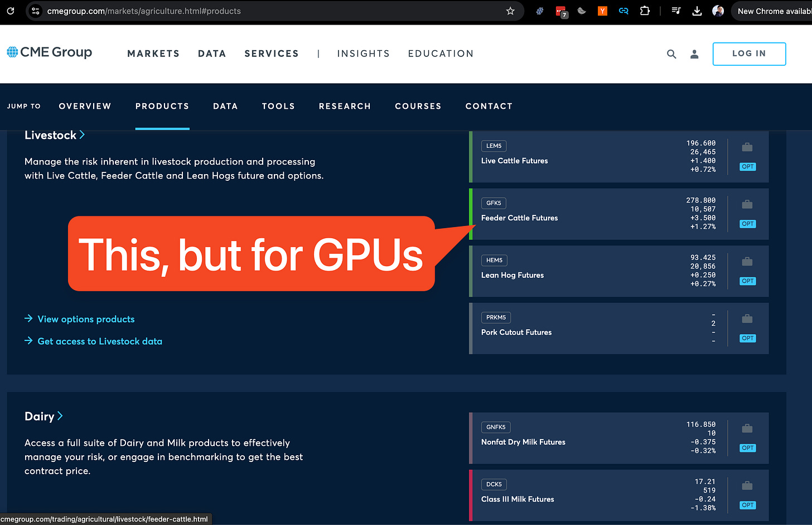Viewport: 812px width, 525px height.
Task: Click the blue link-chain extension icon
Action: (x=623, y=11)
